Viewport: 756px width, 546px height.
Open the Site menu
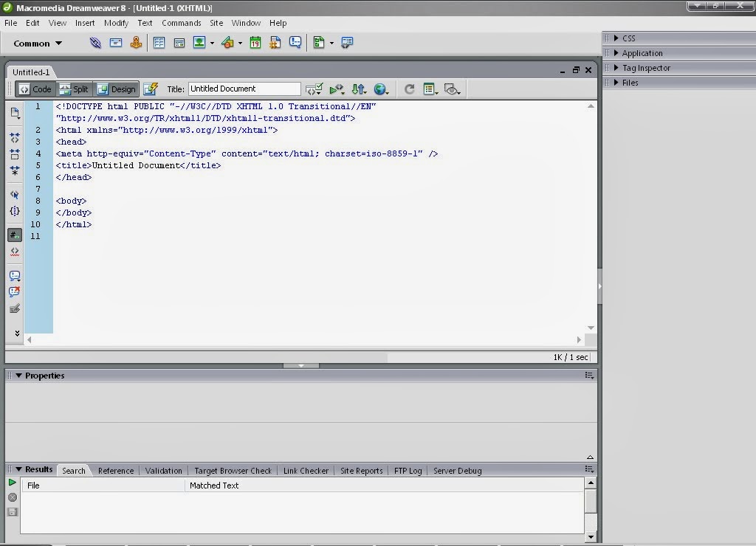pos(216,23)
